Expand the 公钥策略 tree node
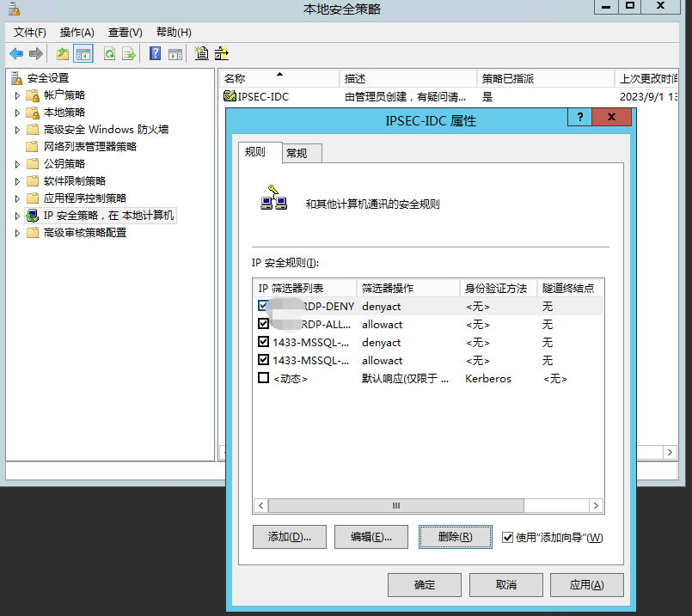This screenshot has height=616, width=692. [x=17, y=164]
